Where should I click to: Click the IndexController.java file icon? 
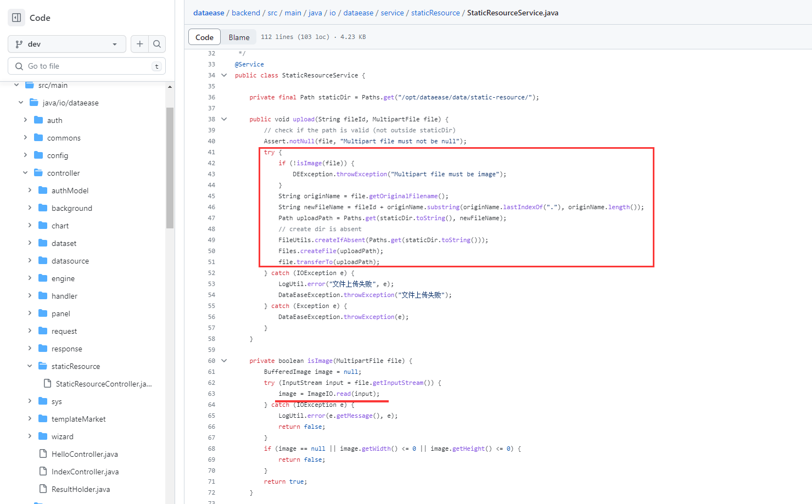[x=43, y=472]
